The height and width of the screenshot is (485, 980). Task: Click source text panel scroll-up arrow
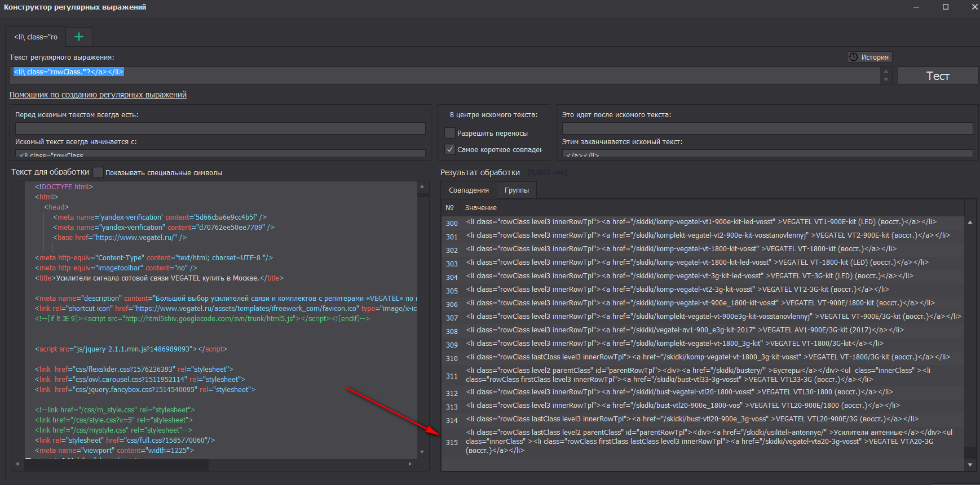(422, 186)
